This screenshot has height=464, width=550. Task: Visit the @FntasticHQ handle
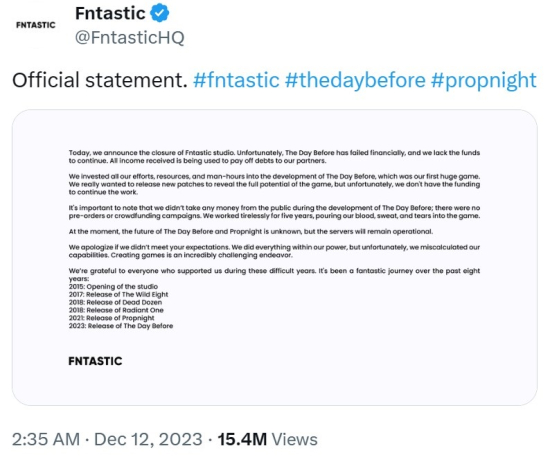point(129,38)
